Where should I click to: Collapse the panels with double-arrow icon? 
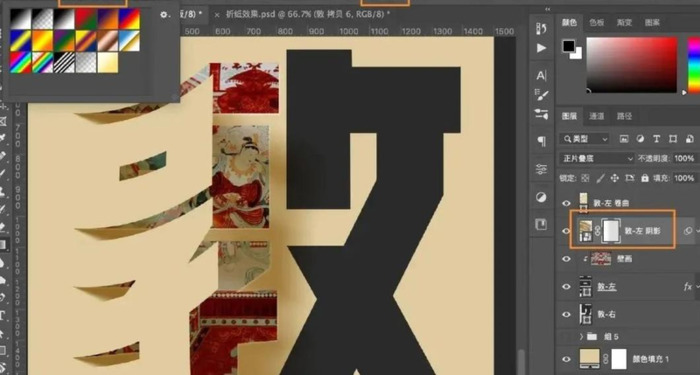pos(547,9)
